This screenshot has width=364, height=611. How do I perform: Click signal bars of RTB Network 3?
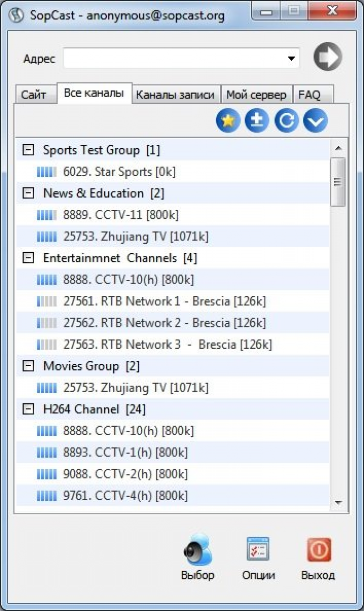tap(47, 345)
